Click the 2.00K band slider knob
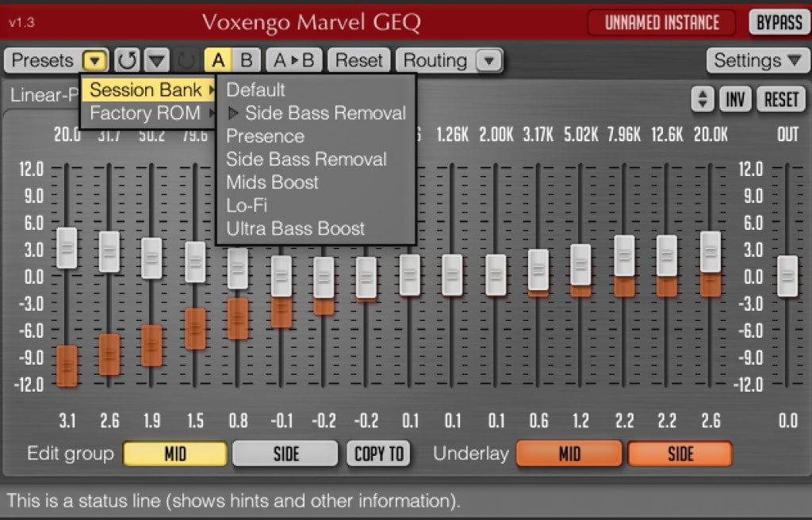812x520 pixels. 496,274
